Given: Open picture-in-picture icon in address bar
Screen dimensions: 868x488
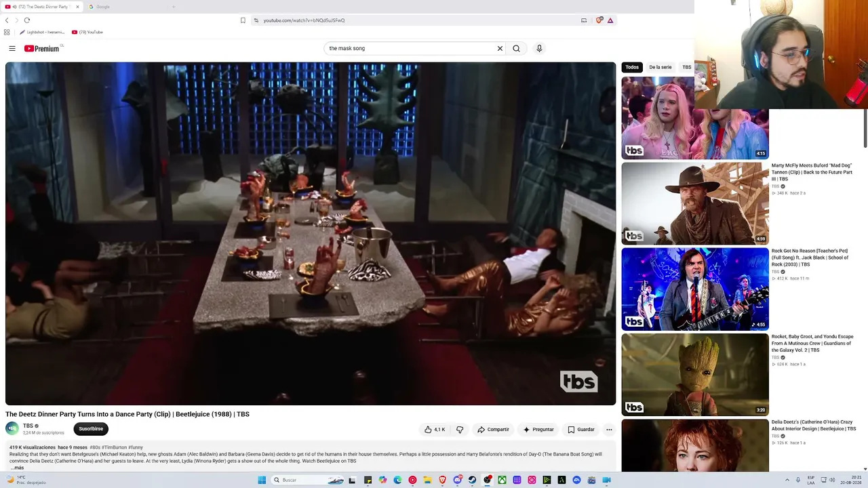Looking at the screenshot, I should pyautogui.click(x=583, y=20).
